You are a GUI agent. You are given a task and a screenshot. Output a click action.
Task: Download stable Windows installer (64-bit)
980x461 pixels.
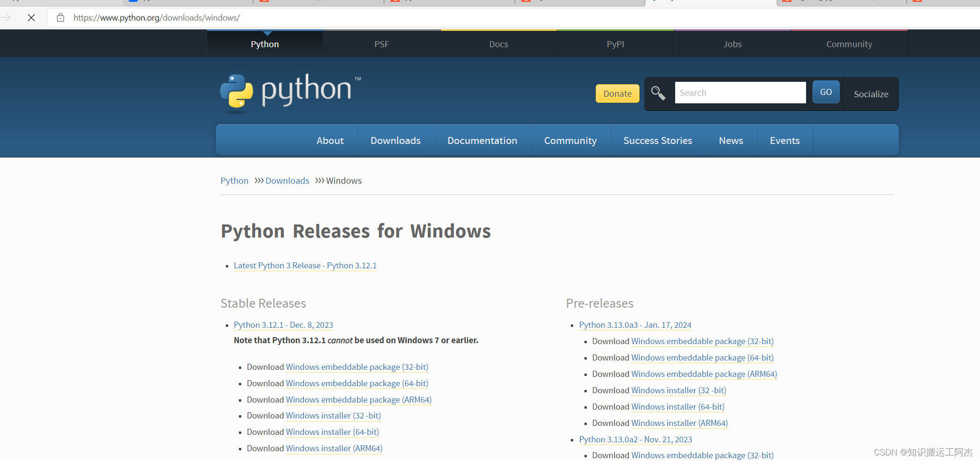(x=332, y=432)
